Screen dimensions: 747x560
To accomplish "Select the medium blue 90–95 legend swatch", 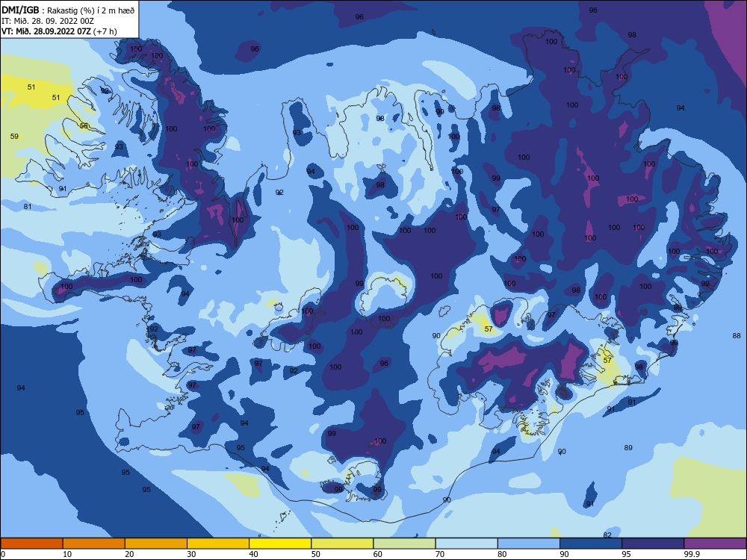I will coord(591,544).
